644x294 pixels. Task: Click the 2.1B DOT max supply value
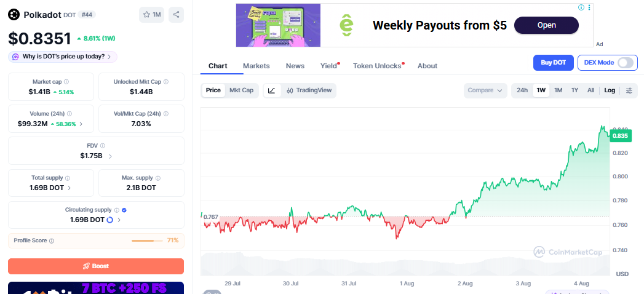pos(141,188)
